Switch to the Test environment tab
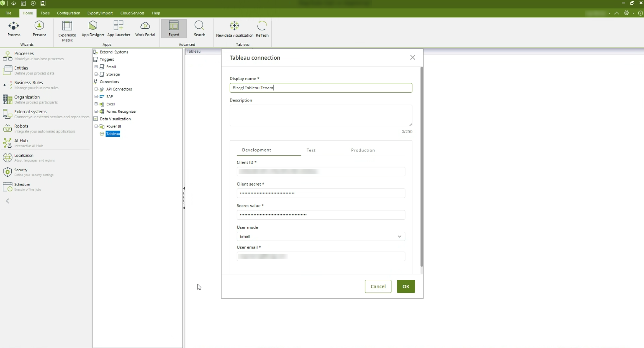Image resolution: width=644 pixels, height=348 pixels. 311,150
